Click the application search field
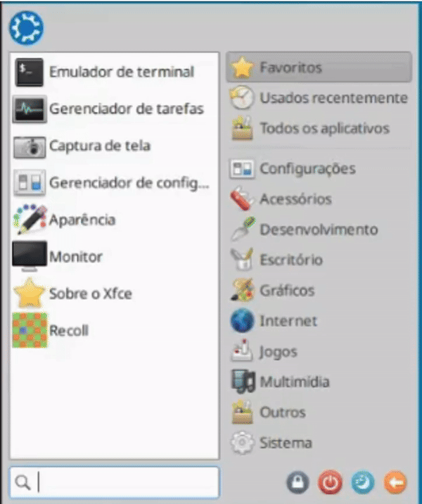Screen dimensions: 422x504 (x=115, y=482)
